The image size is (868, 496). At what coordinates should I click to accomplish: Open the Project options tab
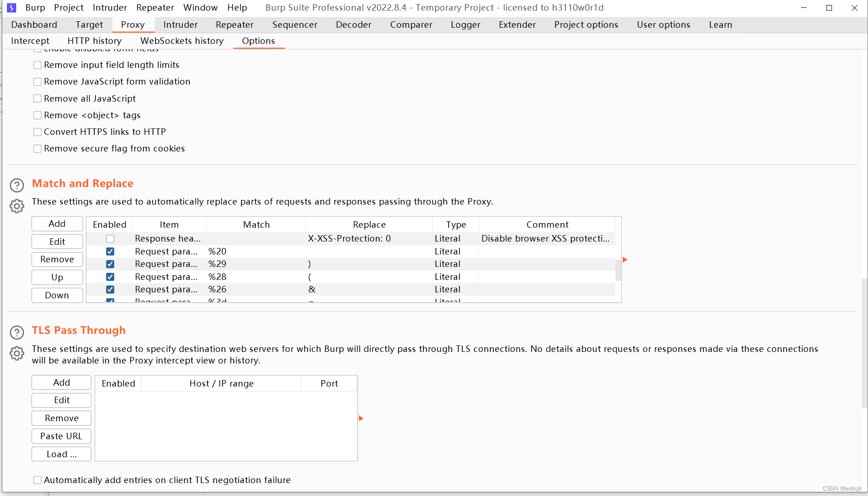pos(586,25)
